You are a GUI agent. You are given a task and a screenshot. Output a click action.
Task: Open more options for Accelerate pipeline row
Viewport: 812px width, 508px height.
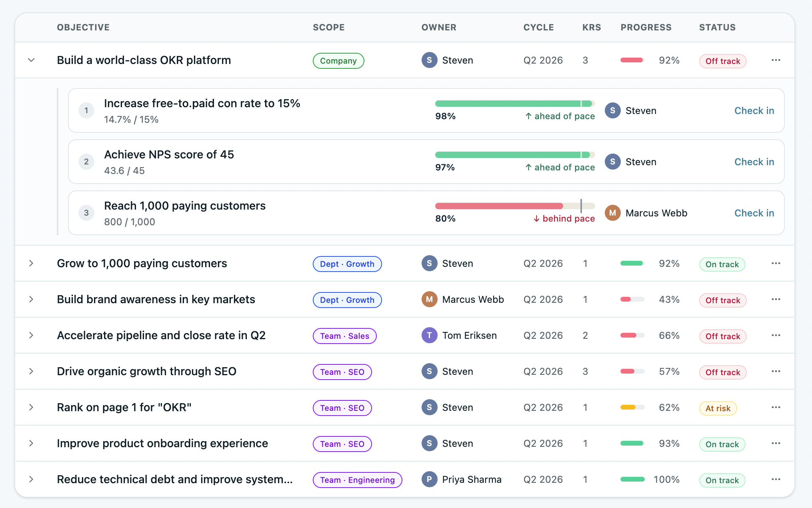776,336
